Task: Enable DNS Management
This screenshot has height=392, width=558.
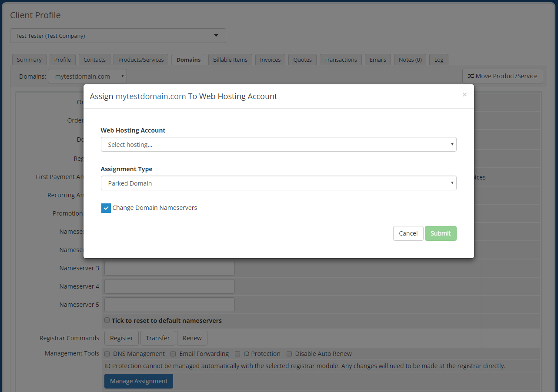Action: point(107,354)
